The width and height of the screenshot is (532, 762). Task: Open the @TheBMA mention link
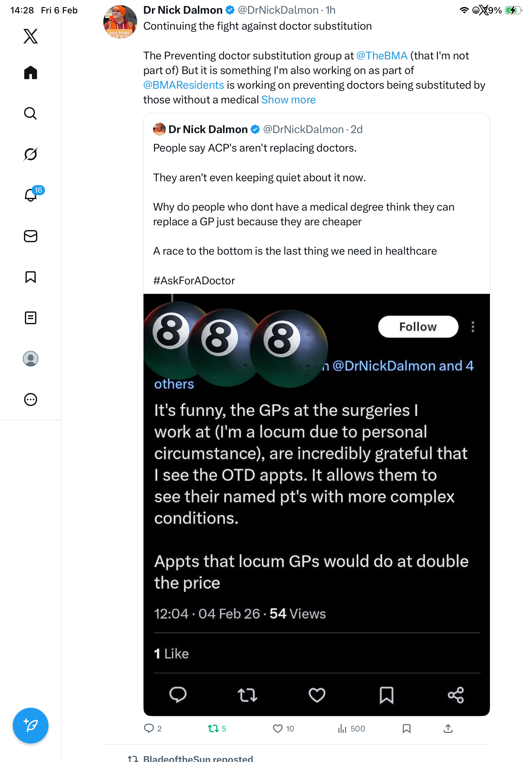pyautogui.click(x=381, y=56)
